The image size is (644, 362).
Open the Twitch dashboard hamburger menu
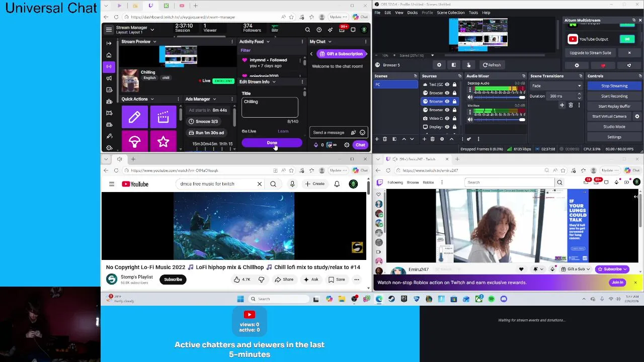pos(109,30)
